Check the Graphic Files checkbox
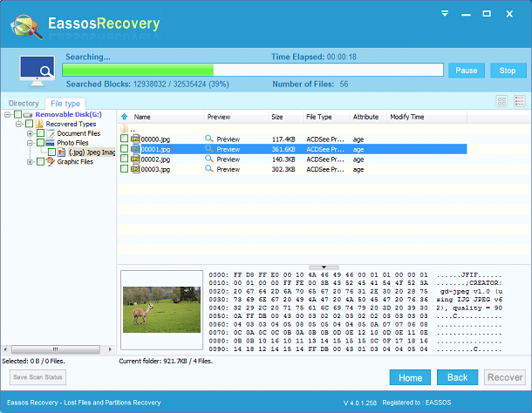The width and height of the screenshot is (532, 413). 40,161
